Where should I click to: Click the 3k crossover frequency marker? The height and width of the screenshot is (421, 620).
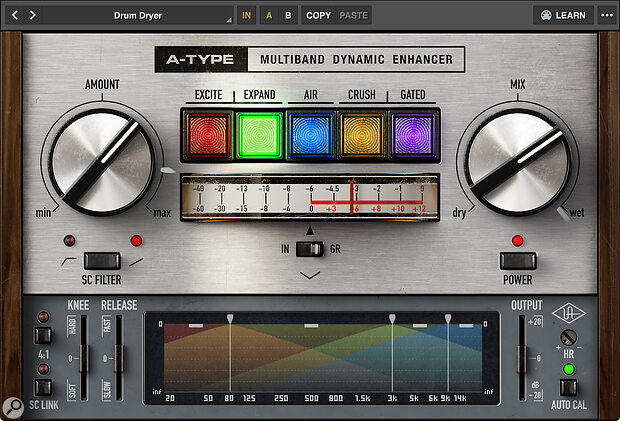(x=392, y=320)
